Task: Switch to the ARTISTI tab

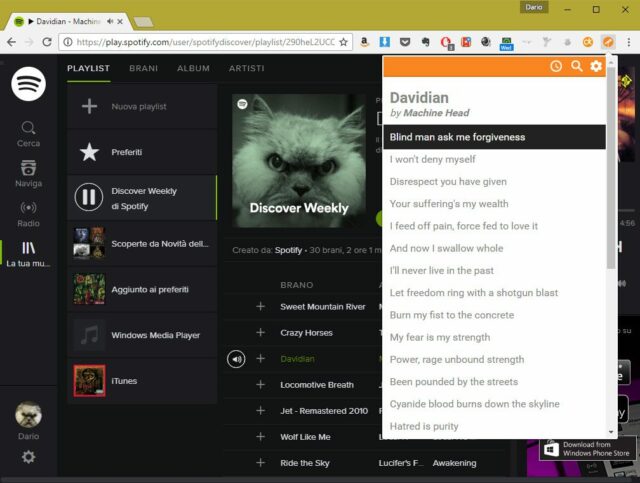Action: (246, 68)
